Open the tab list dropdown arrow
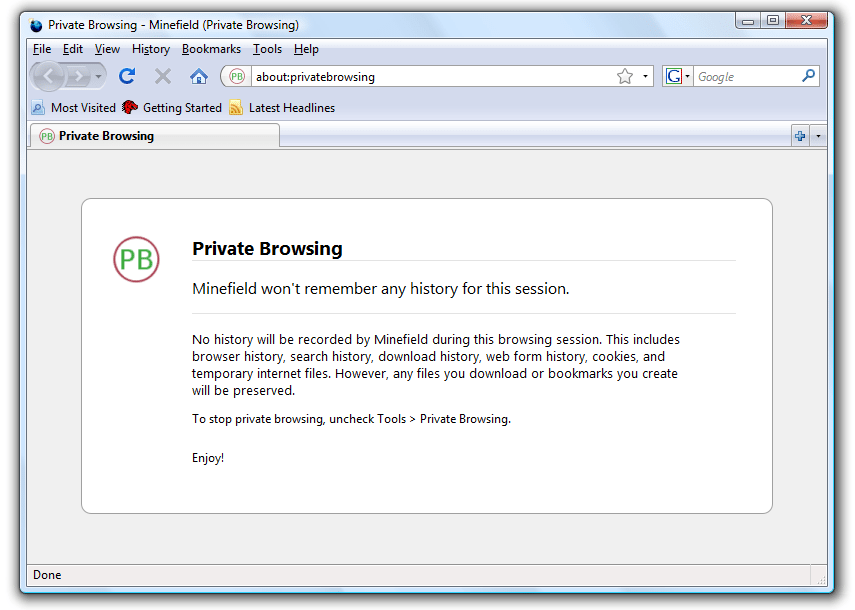Viewport: 855px width, 610px height. [818, 135]
